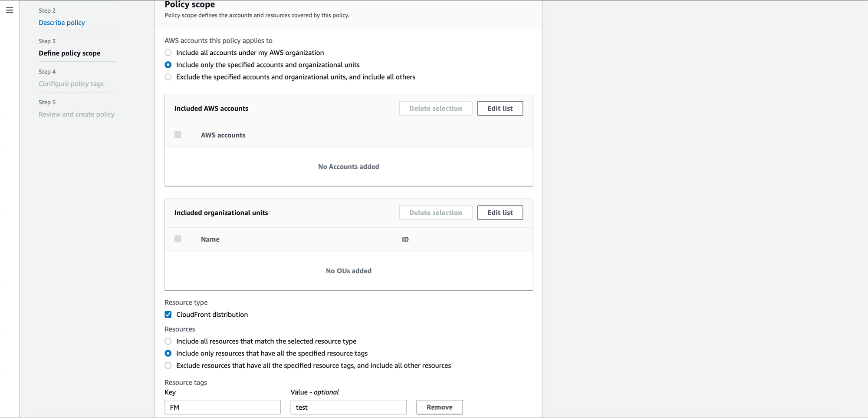Click Edit list for Included organizational units
Image resolution: width=868 pixels, height=418 pixels.
[500, 212]
